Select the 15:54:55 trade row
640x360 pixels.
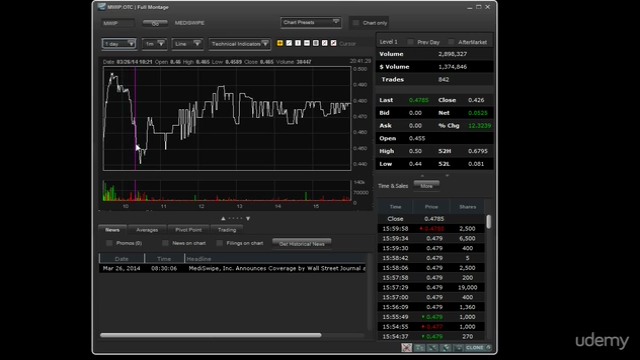[x=431, y=327]
